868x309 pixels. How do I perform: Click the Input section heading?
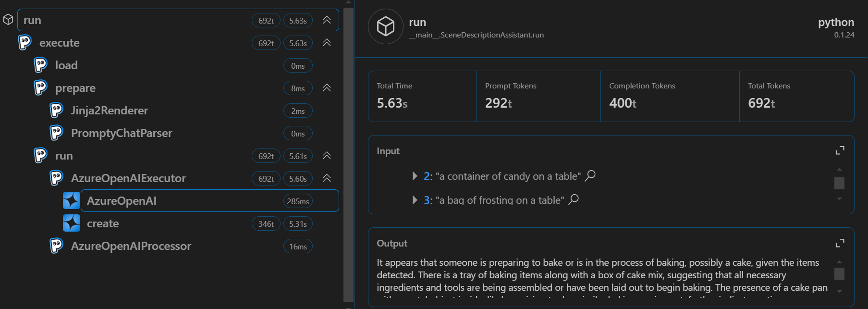388,151
